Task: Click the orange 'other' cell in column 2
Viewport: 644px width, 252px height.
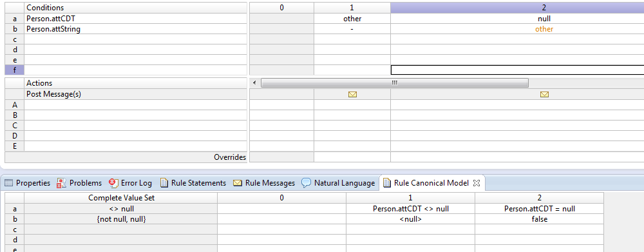Action: point(518,29)
